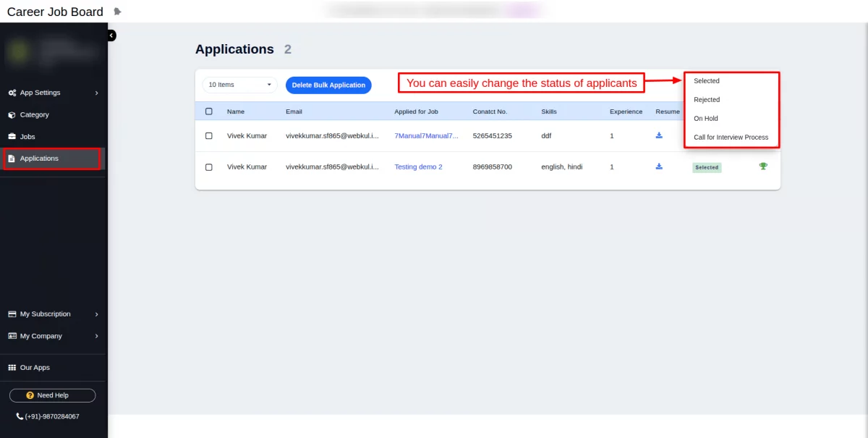Download resume for contact 8969858700
Viewport: 868px width, 438px height.
(659, 167)
